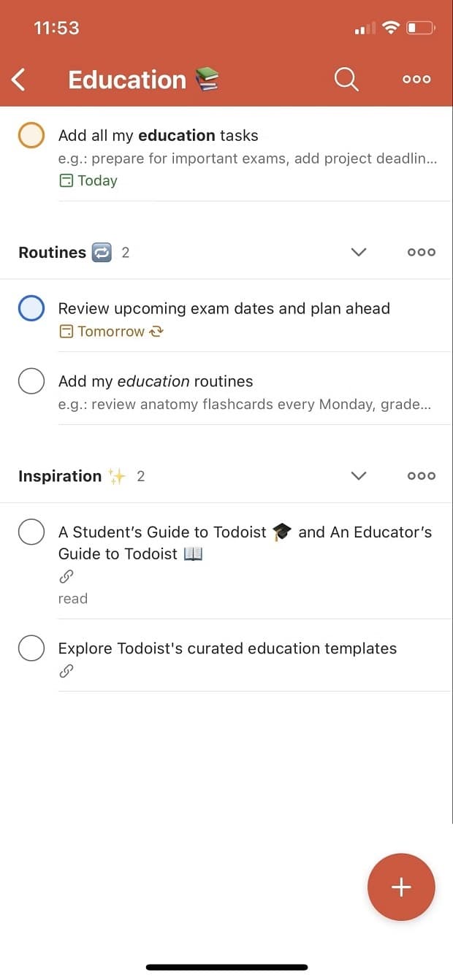Image resolution: width=453 pixels, height=980 pixels.
Task: Open the Education project options menu
Action: [x=416, y=79]
